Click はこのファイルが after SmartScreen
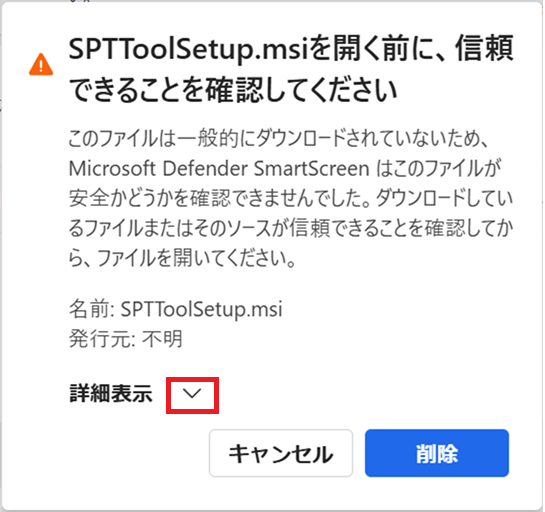 pyautogui.click(x=439, y=168)
